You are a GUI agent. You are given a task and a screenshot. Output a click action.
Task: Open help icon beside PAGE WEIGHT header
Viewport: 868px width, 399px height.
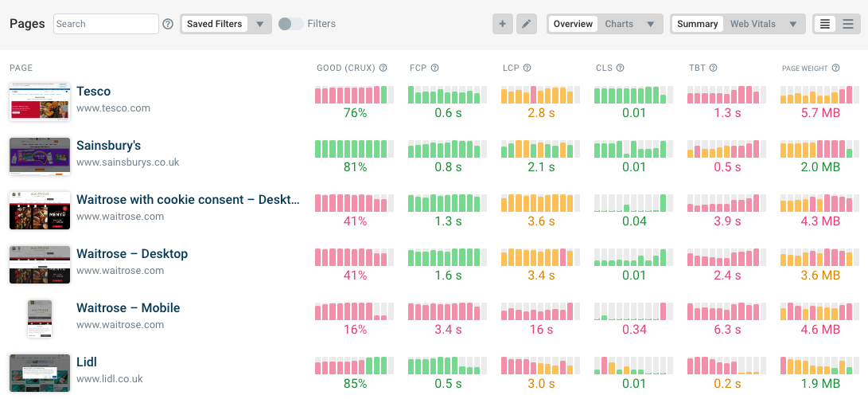tap(835, 68)
